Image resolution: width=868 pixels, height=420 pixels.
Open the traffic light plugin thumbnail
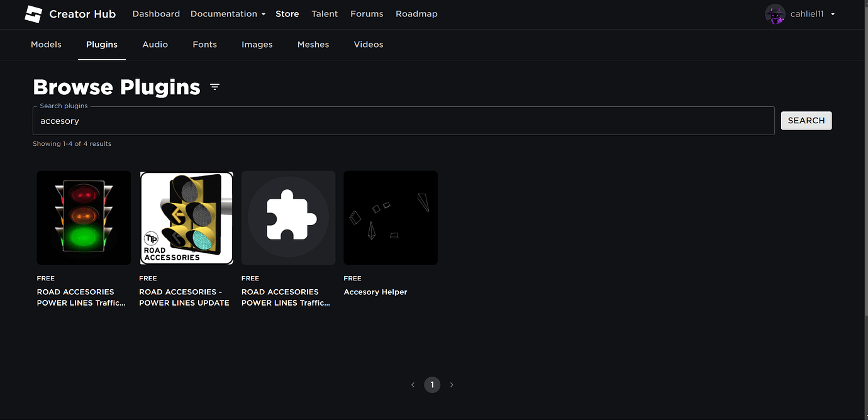(84, 218)
